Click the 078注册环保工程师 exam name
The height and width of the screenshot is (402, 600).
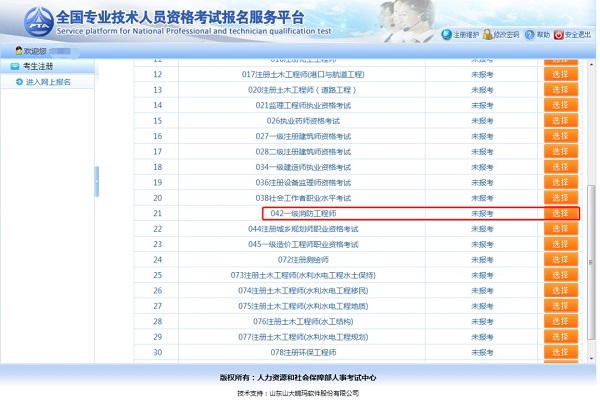303,352
